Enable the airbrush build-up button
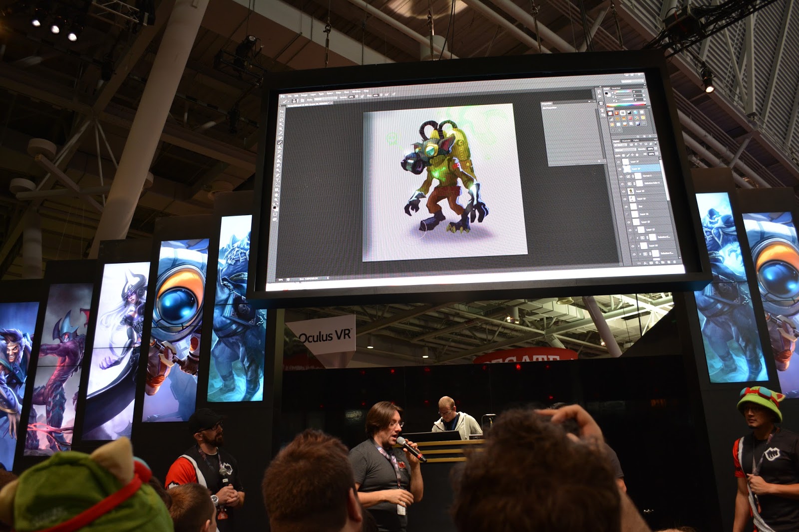 click(x=387, y=94)
